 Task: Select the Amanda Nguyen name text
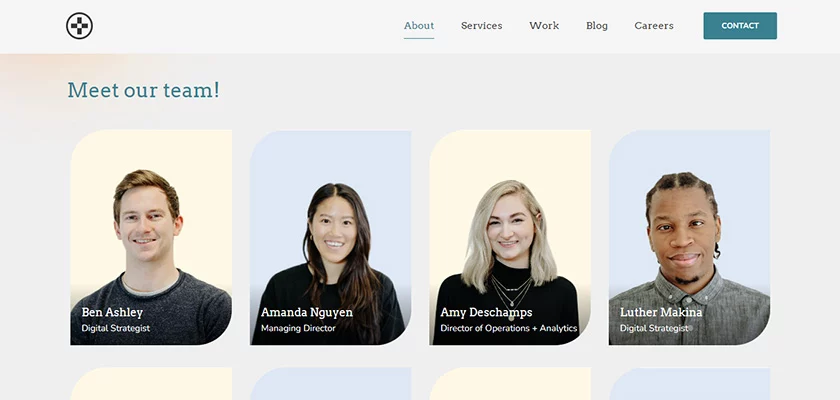click(306, 312)
